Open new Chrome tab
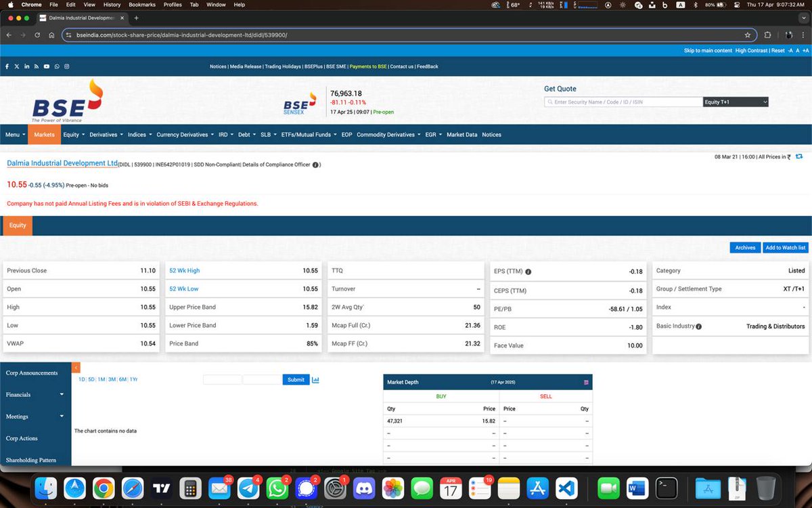812x508 pixels. 136,18
